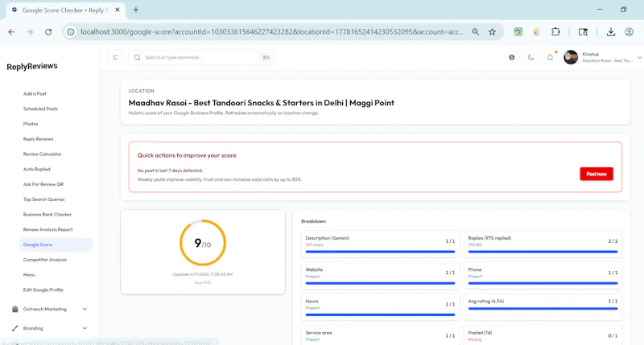Open Top Search Queries
The image size is (644, 345).
tap(44, 199)
